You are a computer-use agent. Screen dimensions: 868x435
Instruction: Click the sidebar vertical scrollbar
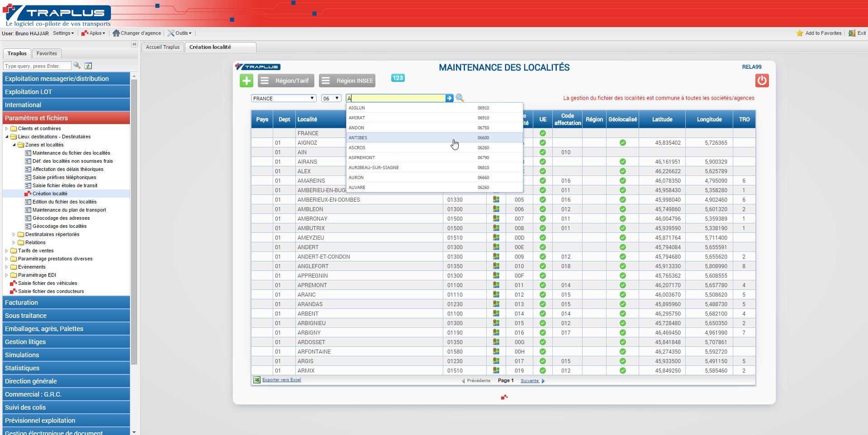coord(134,222)
